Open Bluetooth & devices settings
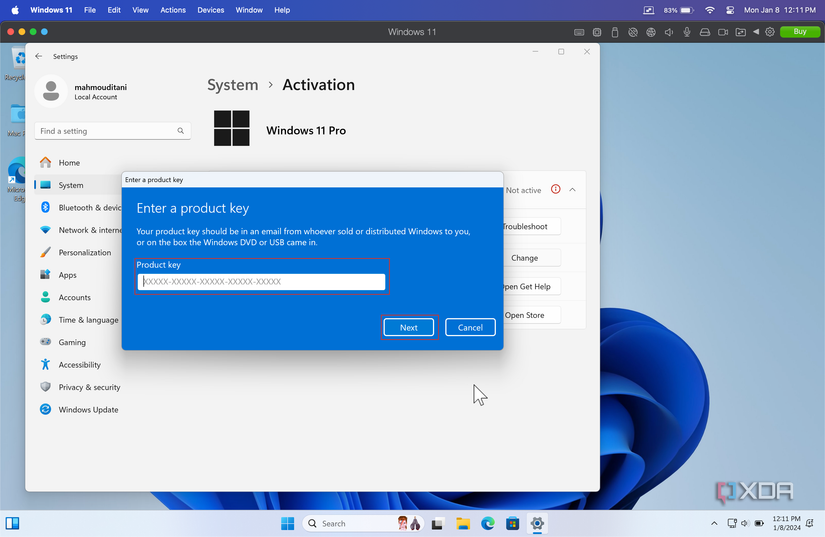Image resolution: width=825 pixels, height=537 pixels. tap(79, 208)
